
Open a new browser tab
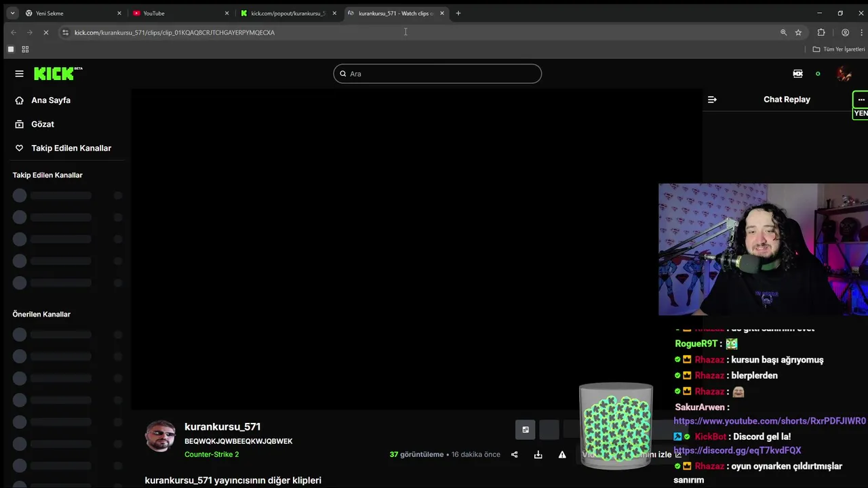click(458, 13)
